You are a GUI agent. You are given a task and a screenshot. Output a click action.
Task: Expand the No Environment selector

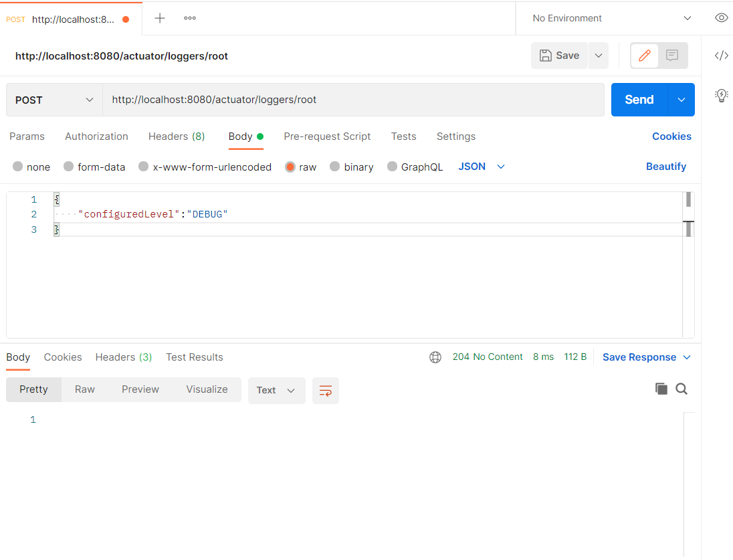(x=611, y=18)
